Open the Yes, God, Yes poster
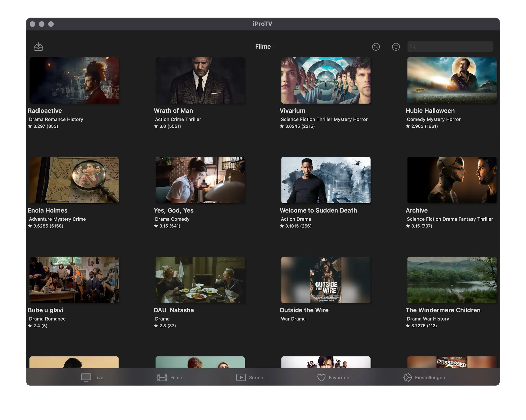 coord(200,180)
